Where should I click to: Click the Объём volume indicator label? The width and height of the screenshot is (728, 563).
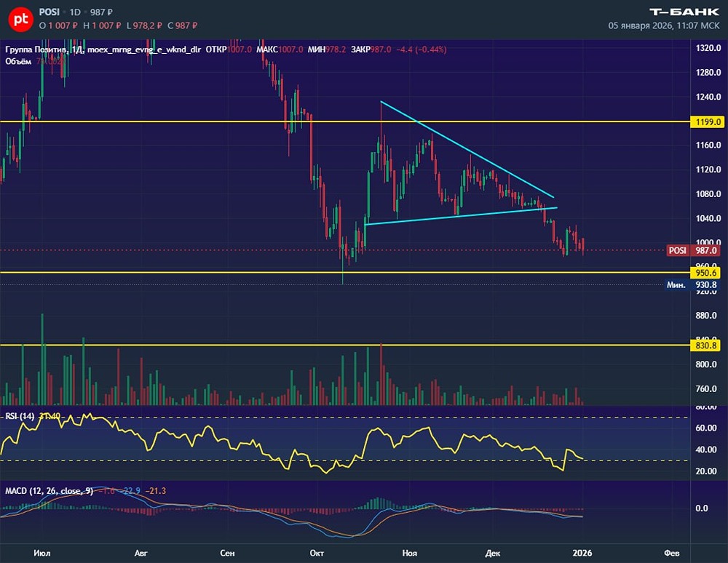click(18, 61)
